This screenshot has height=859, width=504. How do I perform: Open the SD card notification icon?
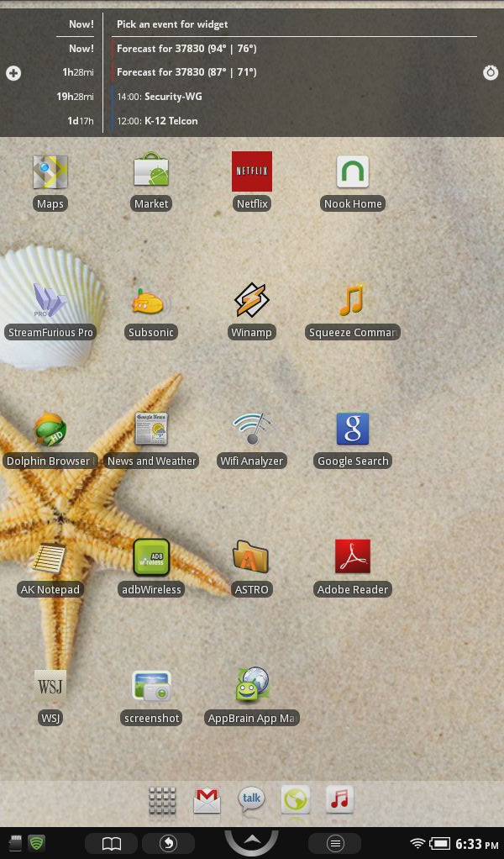pos(15,843)
